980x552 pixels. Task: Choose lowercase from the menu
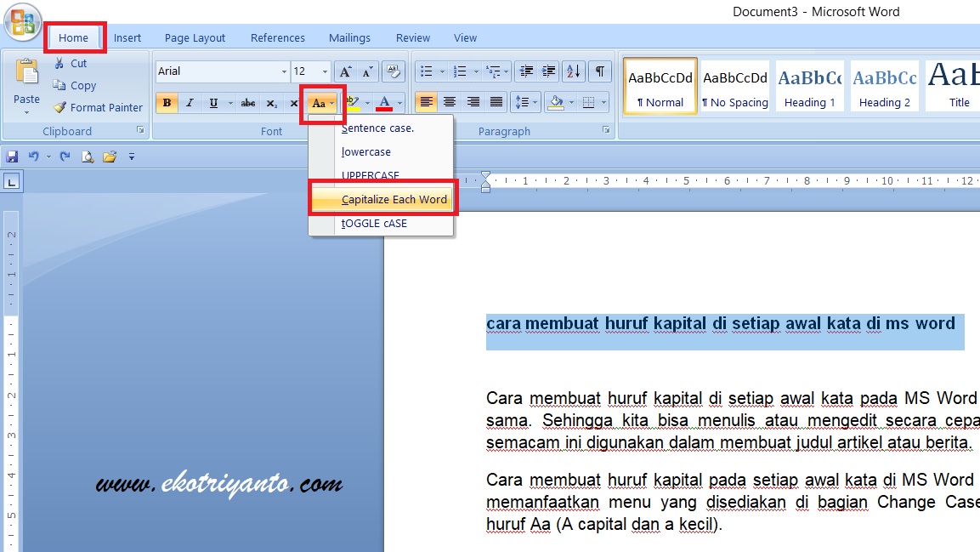[x=381, y=152]
